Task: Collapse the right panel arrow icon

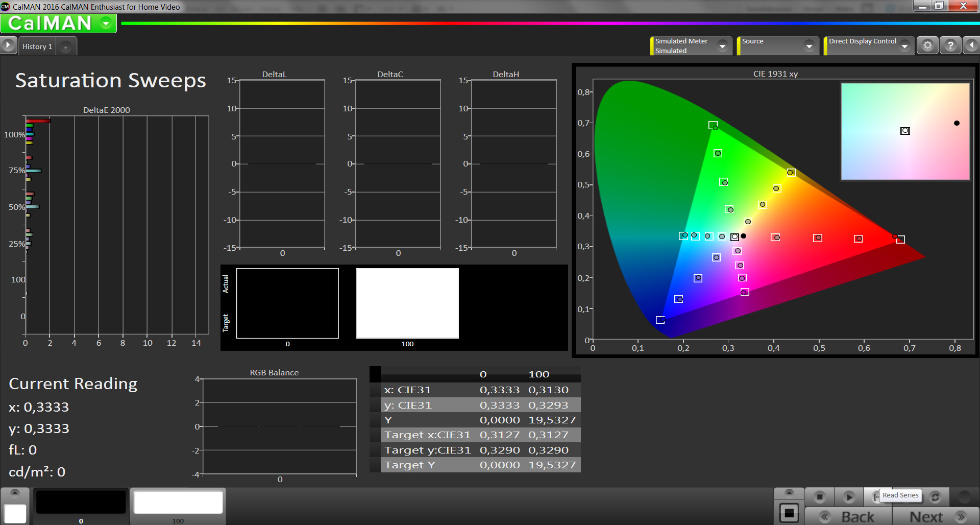Action: coord(971,45)
